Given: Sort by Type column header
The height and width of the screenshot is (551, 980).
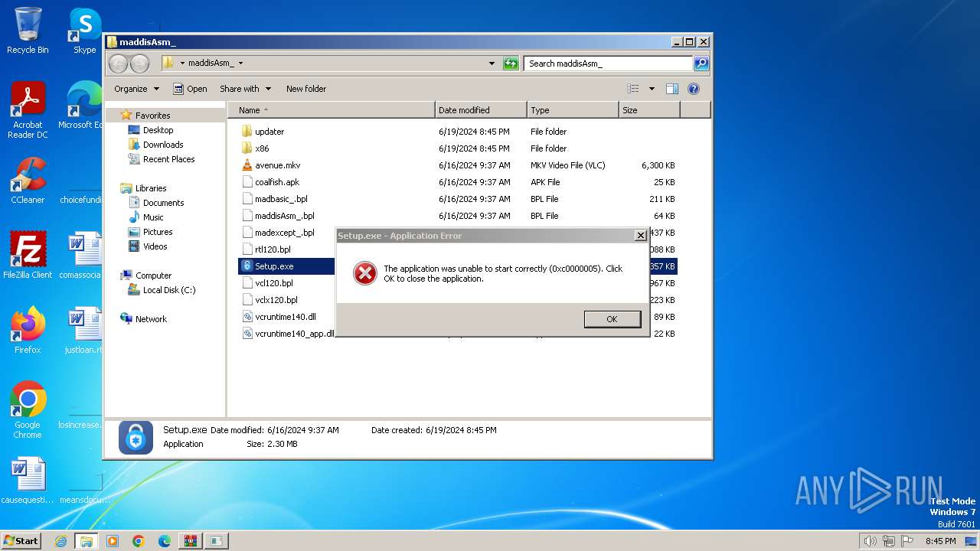Looking at the screenshot, I should tap(573, 110).
